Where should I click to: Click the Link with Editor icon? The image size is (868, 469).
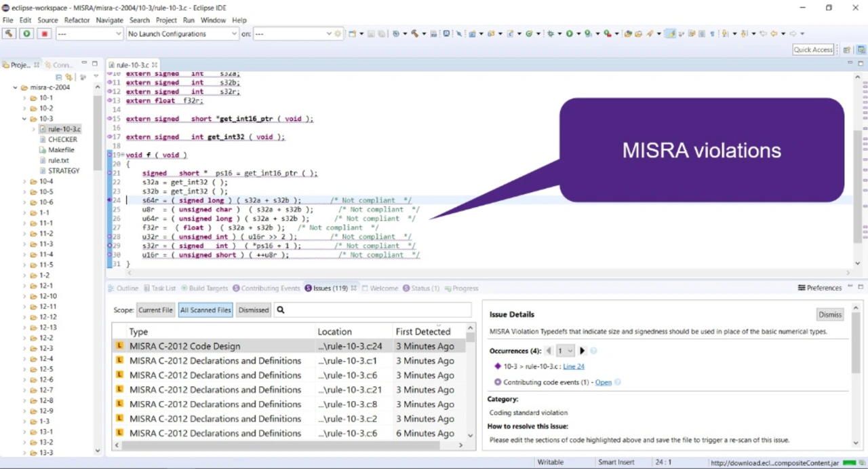[x=68, y=77]
